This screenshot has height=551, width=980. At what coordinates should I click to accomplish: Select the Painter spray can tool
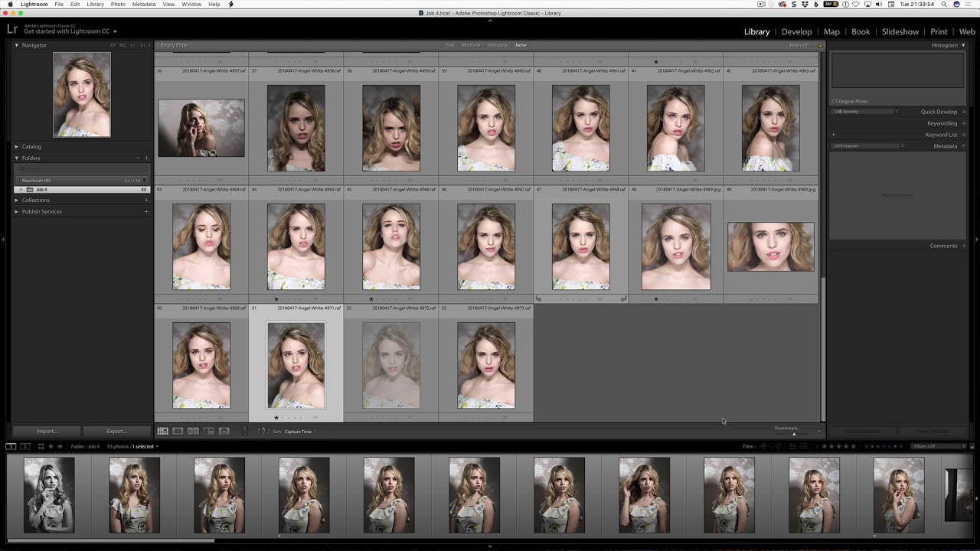pos(244,432)
